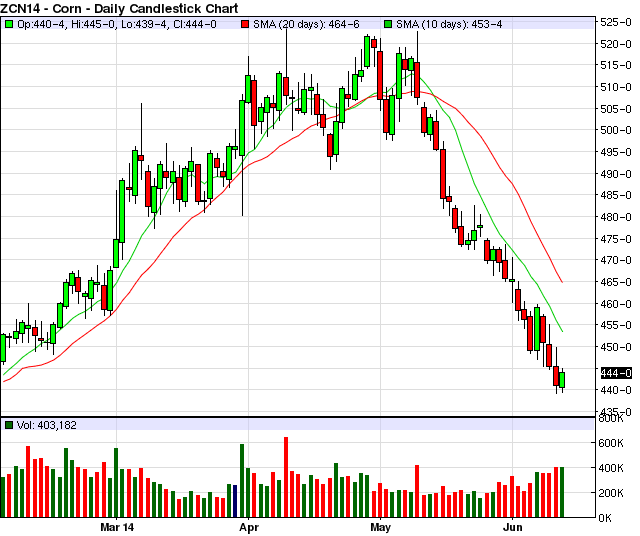The image size is (640, 536).
Task: Click the 510-0 price axis label
Action: coord(616,87)
